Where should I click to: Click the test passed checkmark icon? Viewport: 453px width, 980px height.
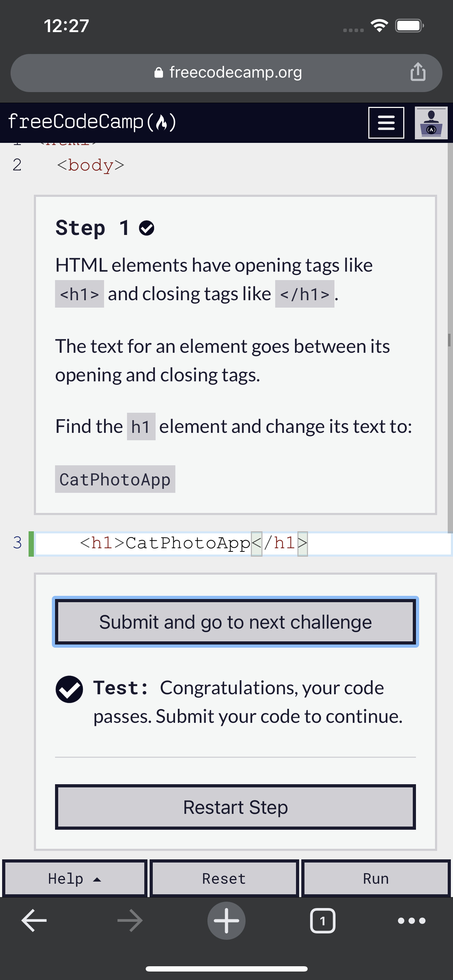coord(69,689)
